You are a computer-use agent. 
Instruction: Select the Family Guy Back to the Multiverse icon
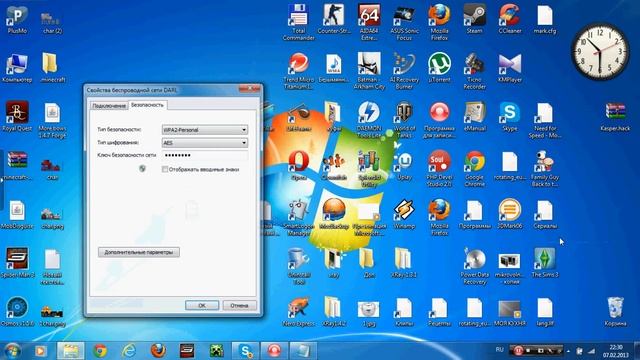[x=545, y=169]
